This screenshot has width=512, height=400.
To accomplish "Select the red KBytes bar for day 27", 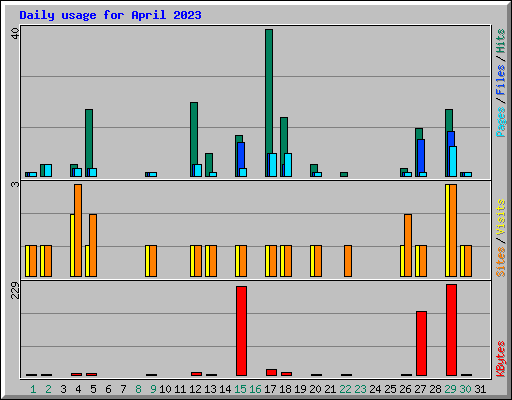I will [x=422, y=343].
